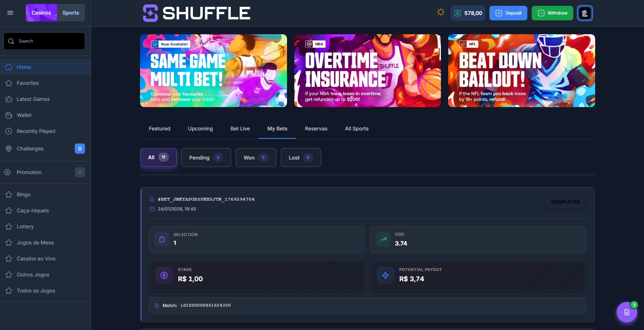Image resolution: width=644 pixels, height=330 pixels.
Task: Click the Deposit button
Action: (508, 13)
